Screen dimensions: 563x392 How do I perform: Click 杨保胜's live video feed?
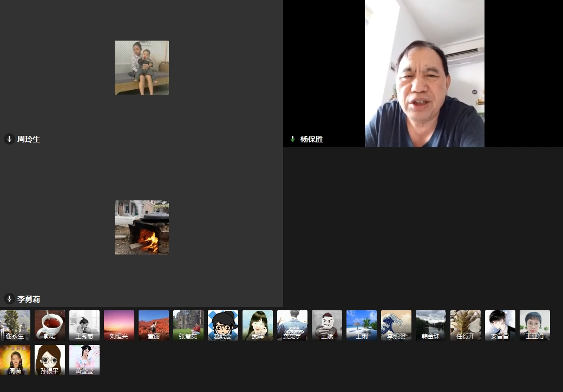(424, 74)
